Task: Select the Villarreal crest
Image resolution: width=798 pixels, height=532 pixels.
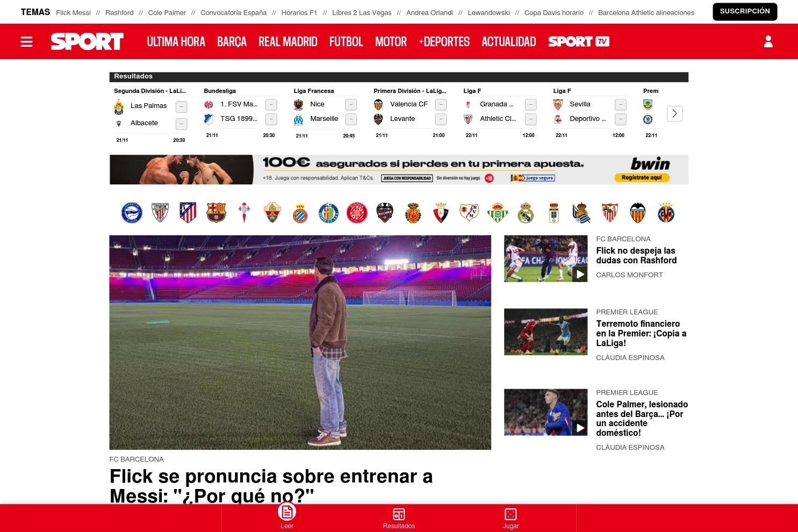Action: pos(666,213)
